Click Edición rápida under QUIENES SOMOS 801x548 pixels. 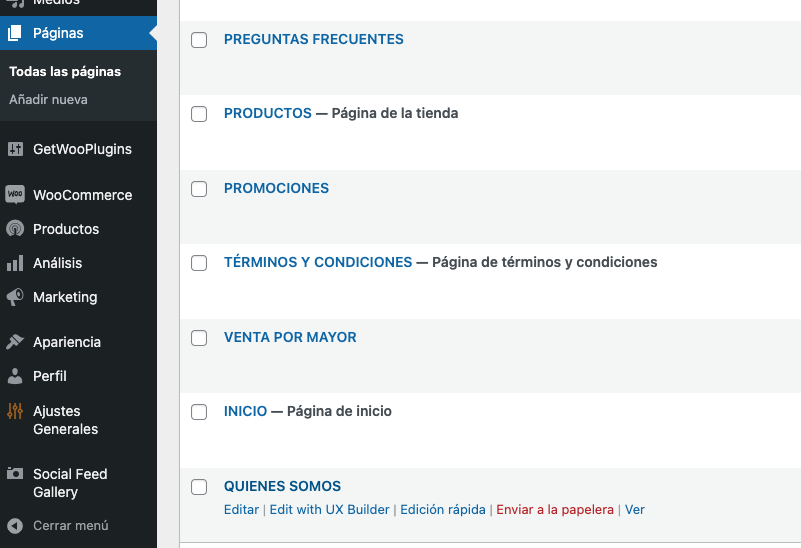click(x=443, y=510)
